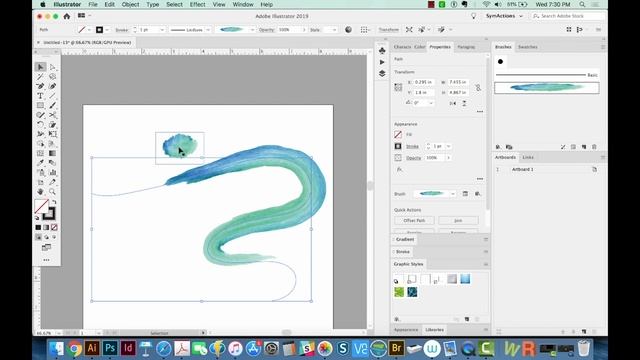Swap fill and stroke colors arrow
The height and width of the screenshot is (360, 640).
54,202
